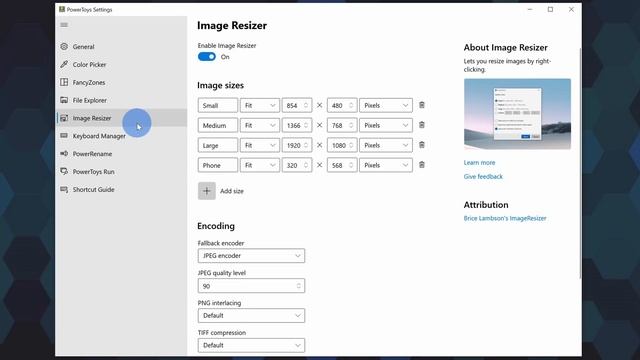Screen dimensions: 640x360
Task: Click the 568 height field
Action: coord(342,165)
